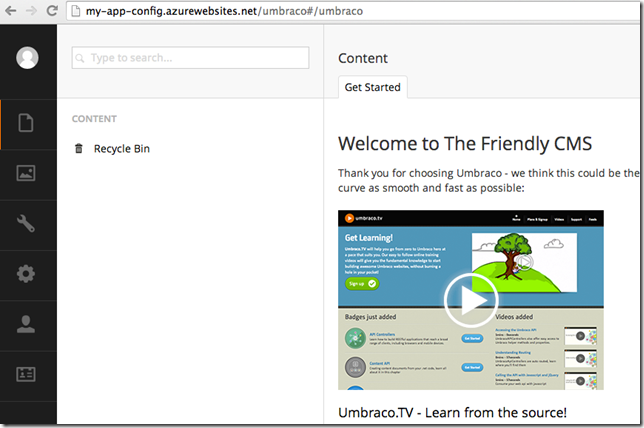
Task: Focus the 'Type to search...' field
Action: [x=191, y=58]
